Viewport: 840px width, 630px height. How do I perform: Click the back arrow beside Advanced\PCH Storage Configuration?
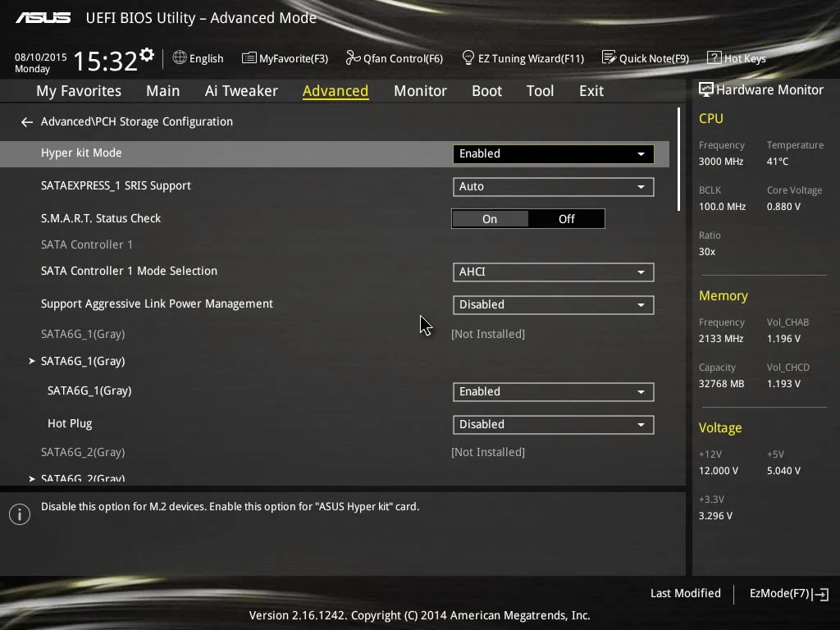27,122
